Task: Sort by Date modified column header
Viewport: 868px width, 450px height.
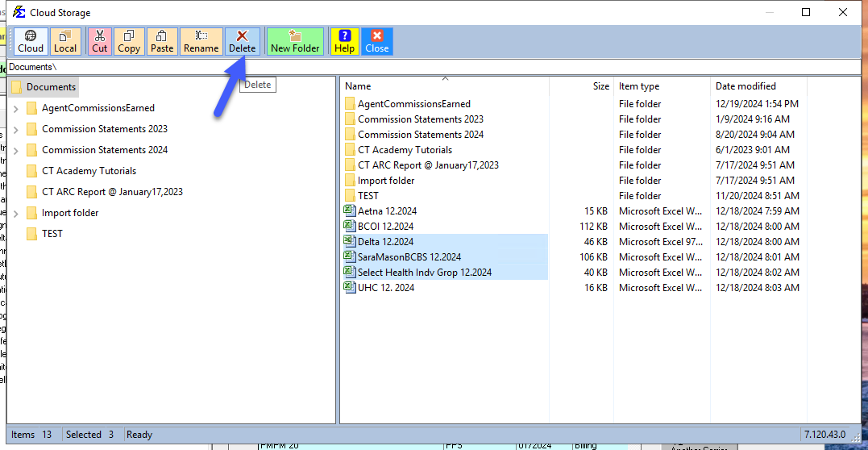Action: [758, 86]
